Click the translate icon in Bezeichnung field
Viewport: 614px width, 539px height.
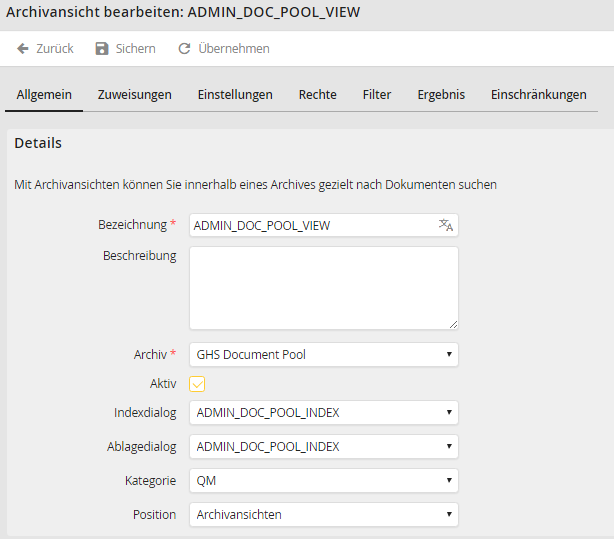[x=446, y=225]
